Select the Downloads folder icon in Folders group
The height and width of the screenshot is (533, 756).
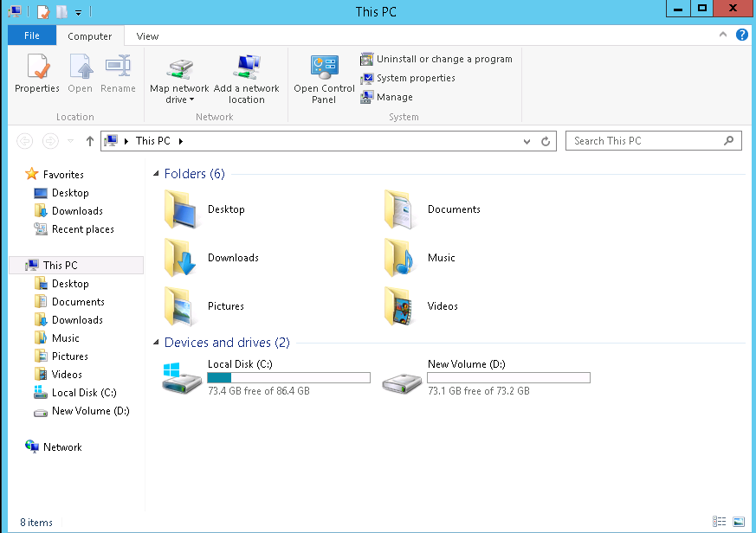click(180, 258)
